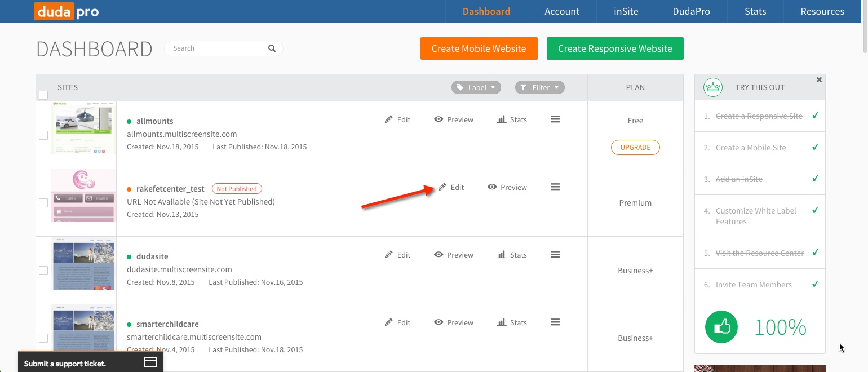Open allmounts.multiscreensite.com URL
The image size is (868, 372).
tap(182, 134)
